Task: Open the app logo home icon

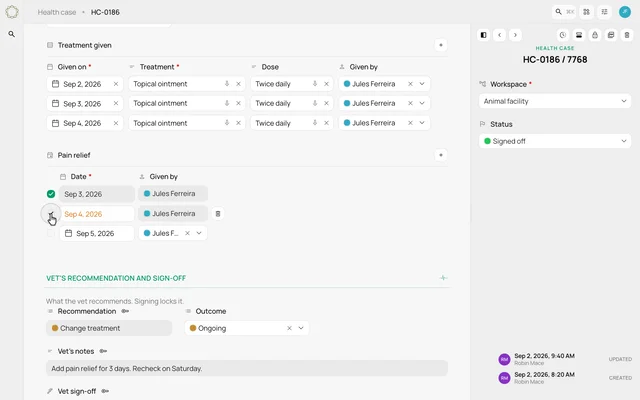Action: (x=12, y=12)
